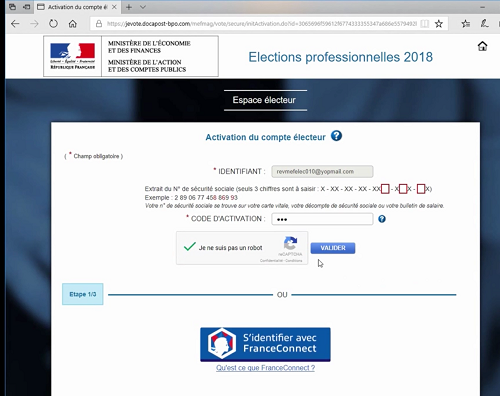Click the set tabs aside icon

[x=26, y=7]
